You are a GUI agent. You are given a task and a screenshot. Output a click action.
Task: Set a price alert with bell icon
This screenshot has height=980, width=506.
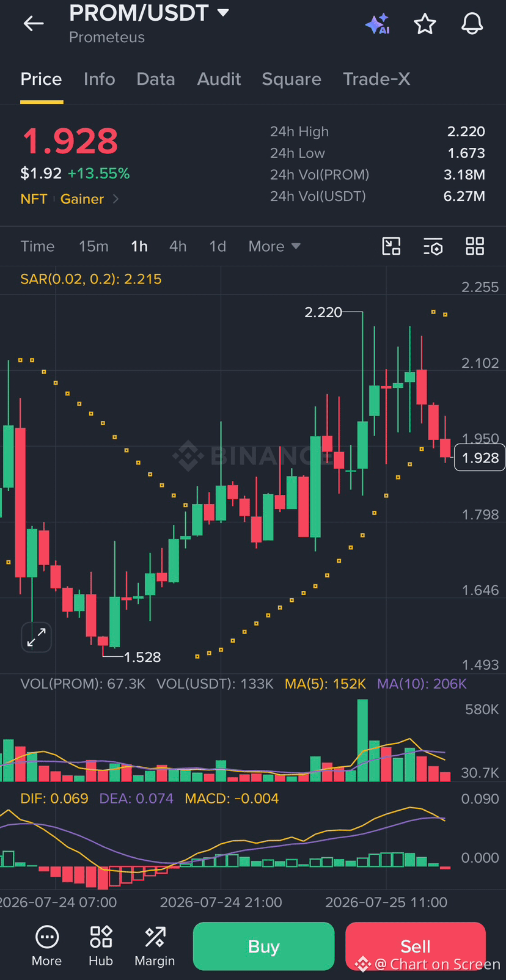[472, 24]
